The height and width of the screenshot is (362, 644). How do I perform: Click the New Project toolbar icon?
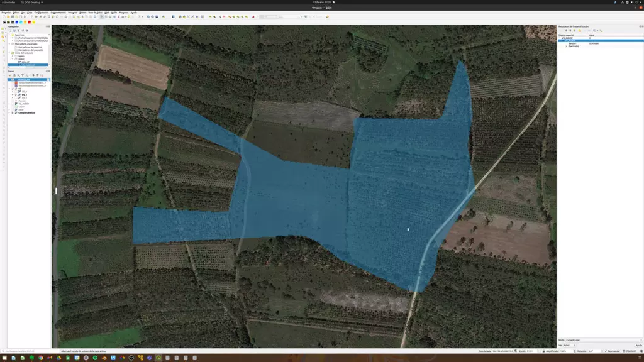pyautogui.click(x=4, y=17)
